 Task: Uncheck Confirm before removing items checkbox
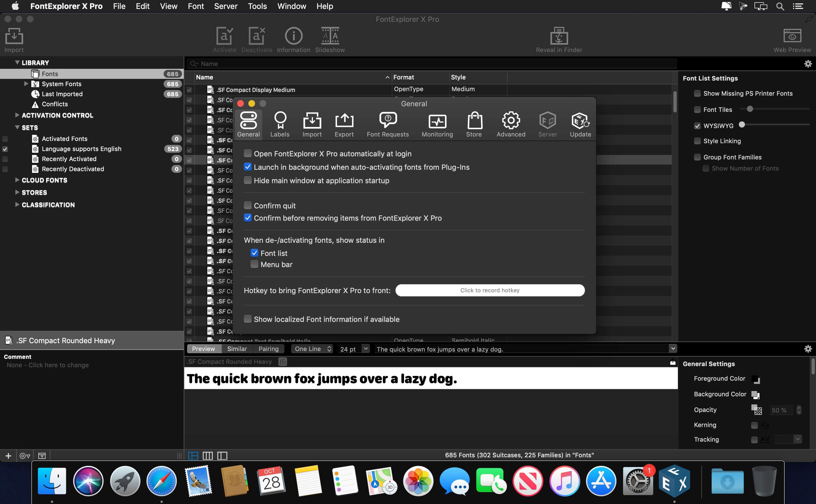[247, 218]
